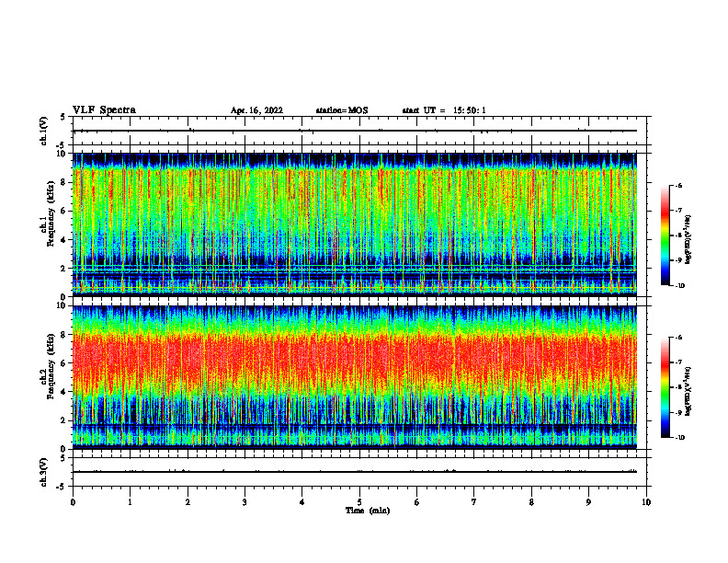Click the ch.2 spectrogram color scale bar

coord(665,387)
